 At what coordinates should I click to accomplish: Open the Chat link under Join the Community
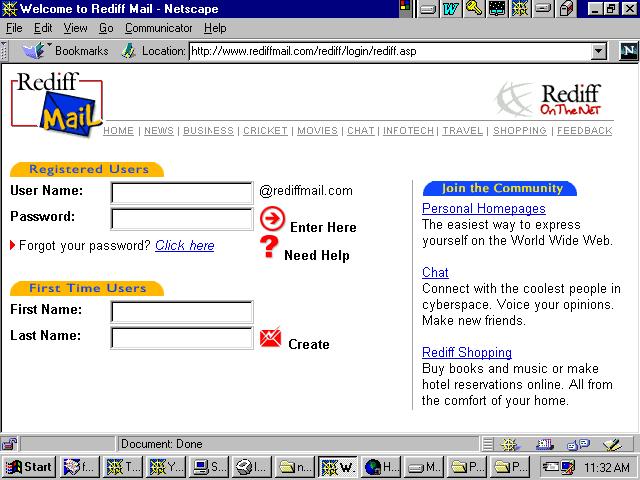pyautogui.click(x=435, y=272)
